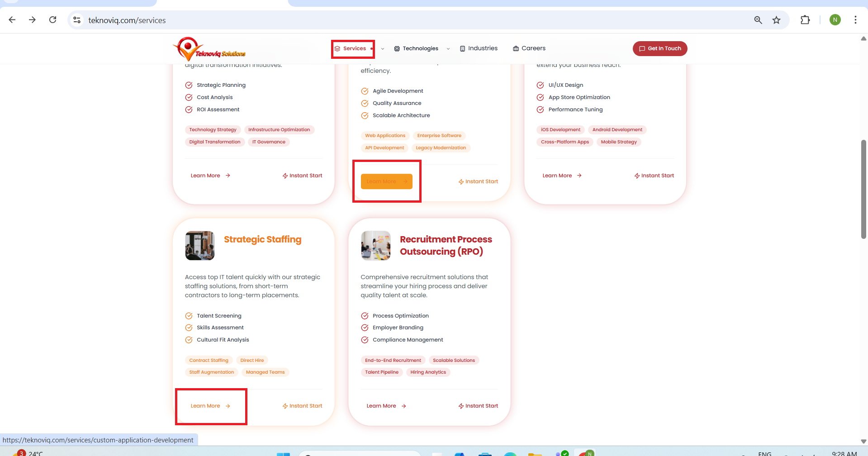Image resolution: width=868 pixels, height=456 pixels.
Task: Expand the Technologies dropdown chevron
Action: coord(448,49)
